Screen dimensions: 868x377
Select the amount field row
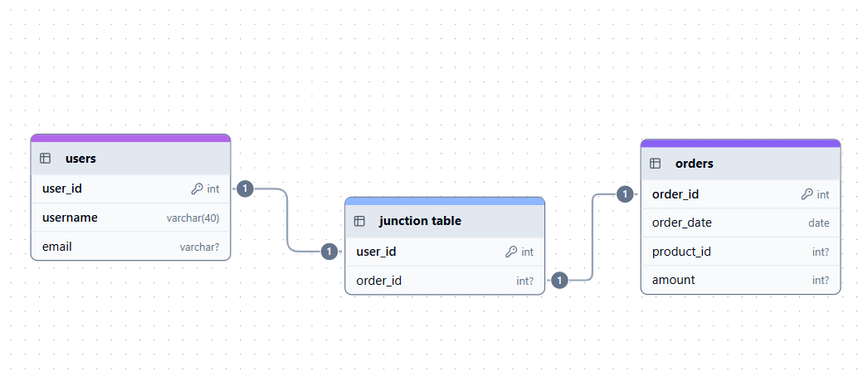pyautogui.click(x=740, y=280)
